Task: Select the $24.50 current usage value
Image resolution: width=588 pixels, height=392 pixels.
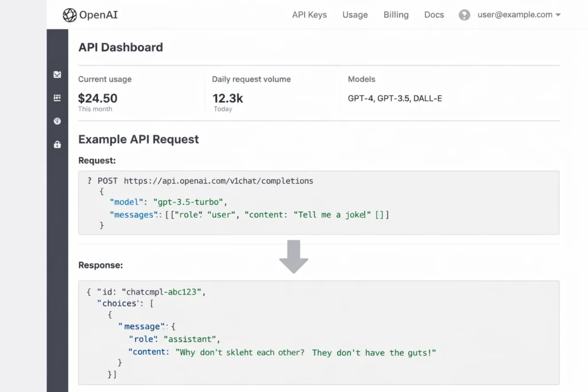Action: (x=98, y=98)
